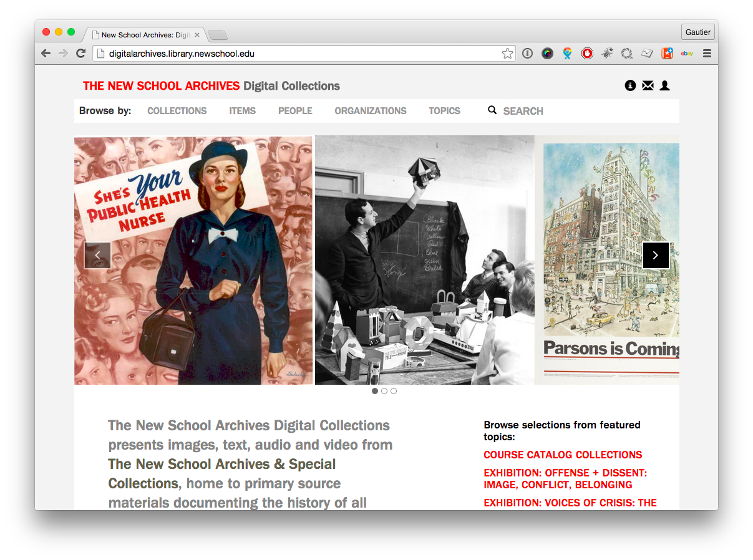Click the map pin extension icon
The height and width of the screenshot is (560, 753).
click(x=567, y=54)
